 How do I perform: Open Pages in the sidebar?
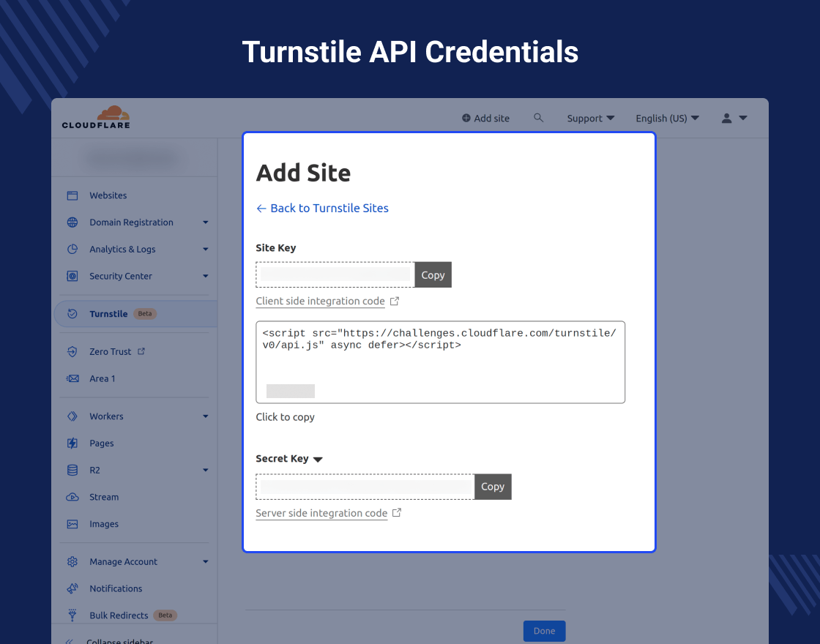(x=102, y=443)
